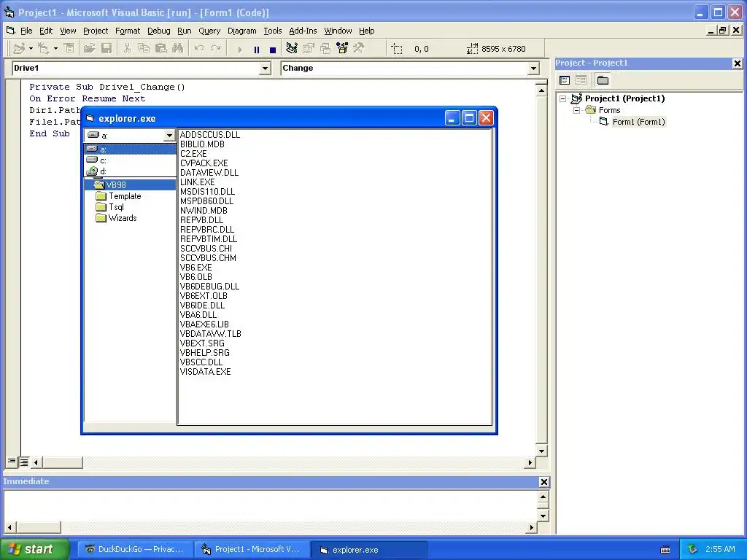Click the Add Standard EXE Project icon
This screenshot has width=747, height=560.
tap(19, 49)
